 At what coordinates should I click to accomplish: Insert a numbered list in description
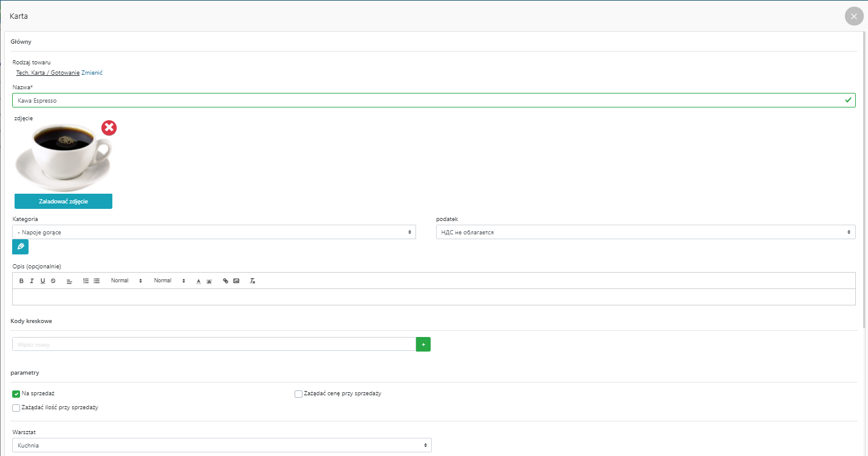click(86, 281)
